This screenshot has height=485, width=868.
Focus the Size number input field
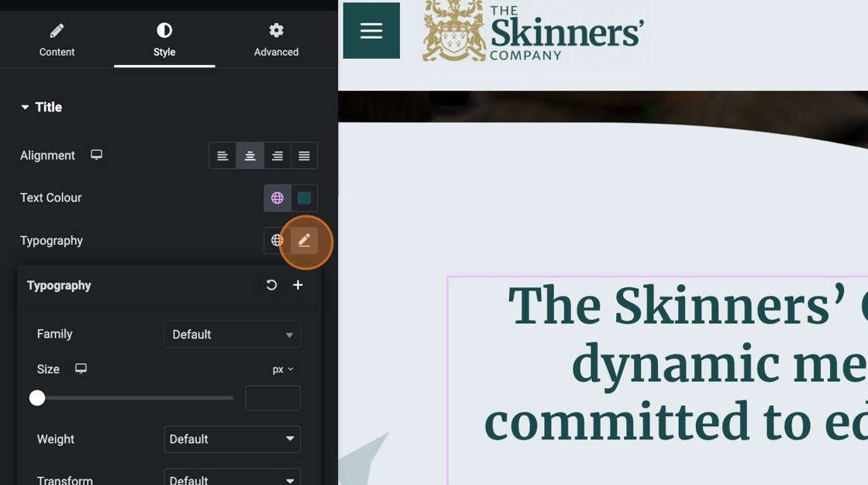(273, 398)
